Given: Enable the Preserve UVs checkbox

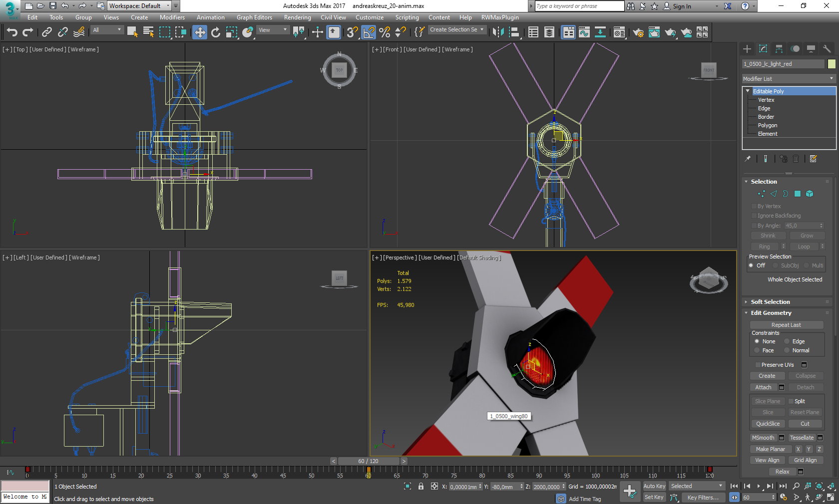Looking at the screenshot, I should tap(758, 365).
